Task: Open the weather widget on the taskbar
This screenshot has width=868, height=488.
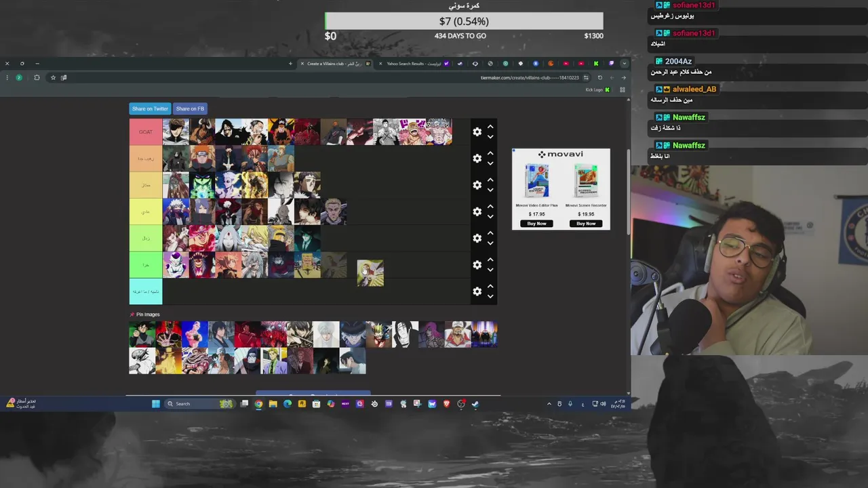Action: tap(21, 404)
